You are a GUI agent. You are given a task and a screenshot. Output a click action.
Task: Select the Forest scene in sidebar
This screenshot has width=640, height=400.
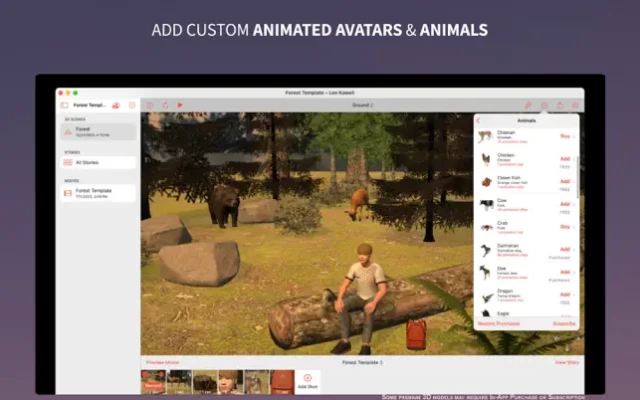coord(99,131)
